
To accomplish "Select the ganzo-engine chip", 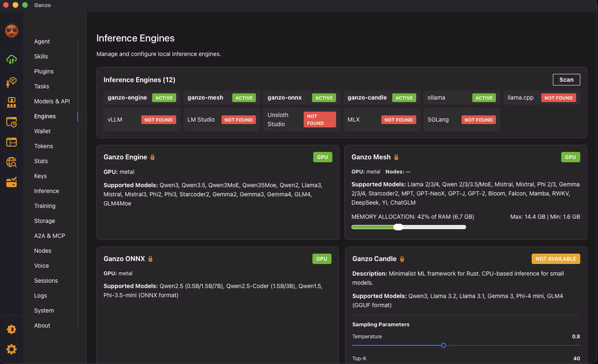I will (141, 98).
